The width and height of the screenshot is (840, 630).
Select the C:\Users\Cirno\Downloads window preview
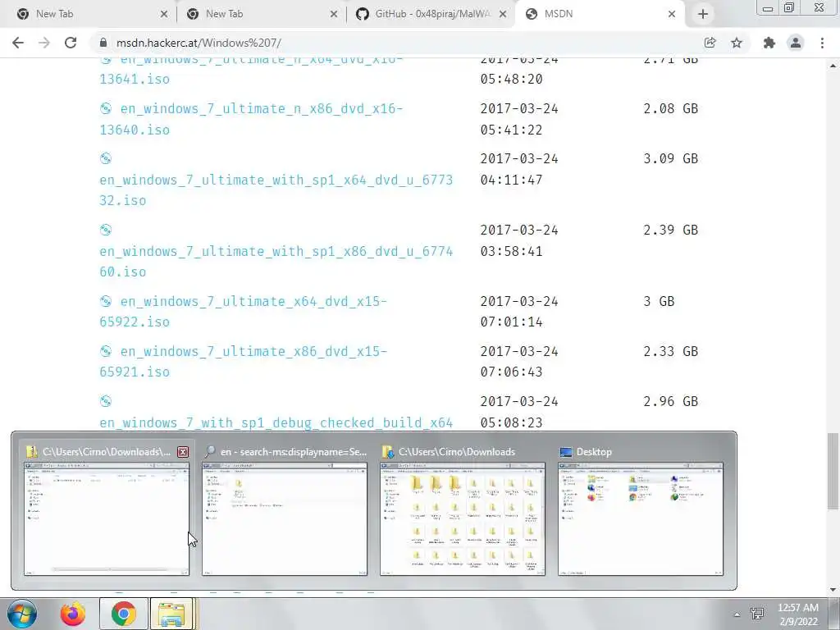tap(463, 519)
